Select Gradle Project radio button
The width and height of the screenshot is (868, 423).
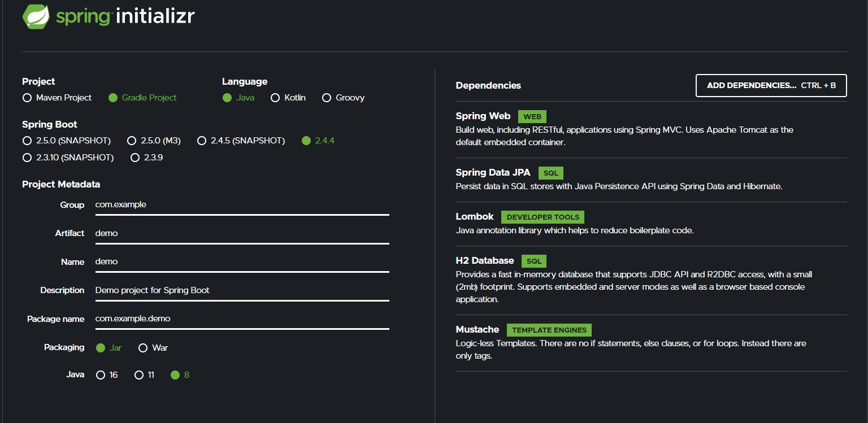113,98
